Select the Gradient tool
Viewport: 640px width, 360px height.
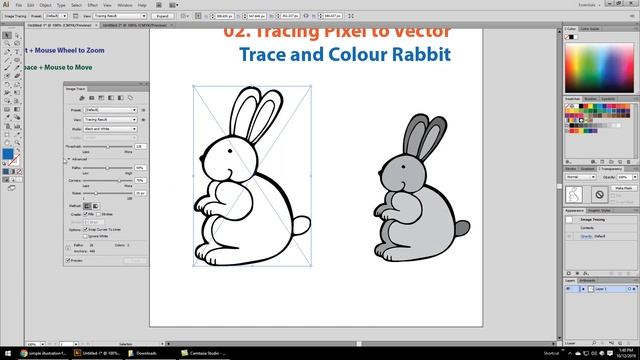(17, 109)
